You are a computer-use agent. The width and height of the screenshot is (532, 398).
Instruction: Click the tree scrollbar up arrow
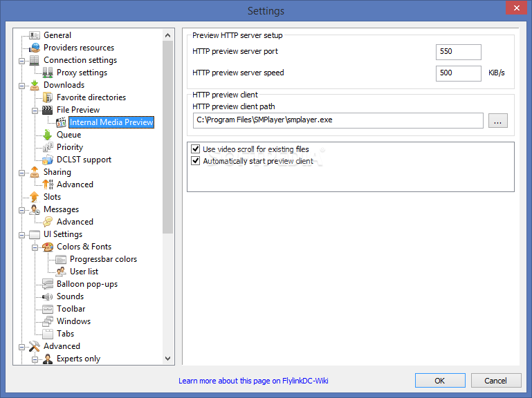point(167,35)
